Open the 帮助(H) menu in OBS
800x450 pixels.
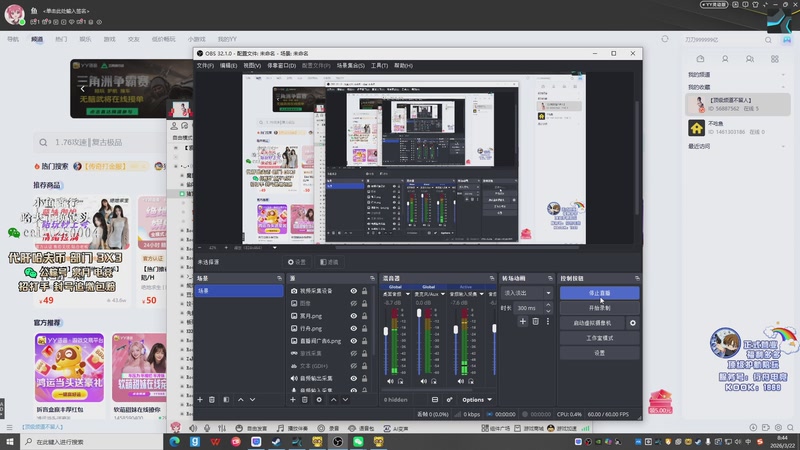point(403,66)
